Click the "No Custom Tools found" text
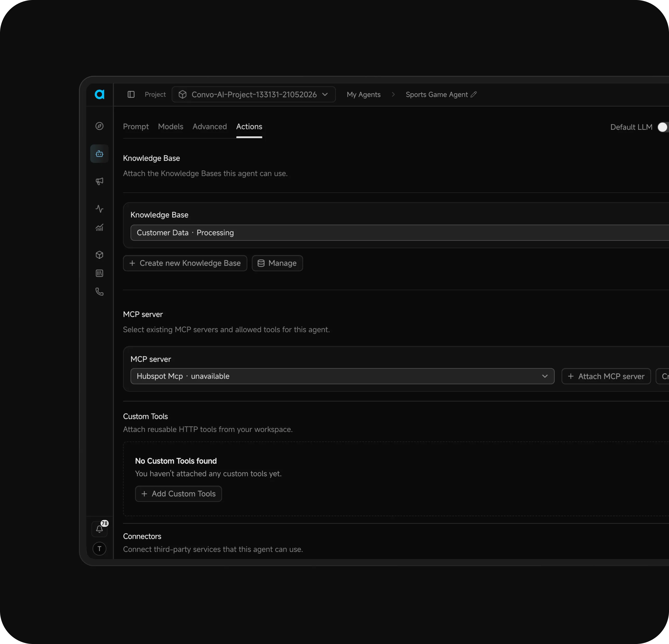 [176, 461]
